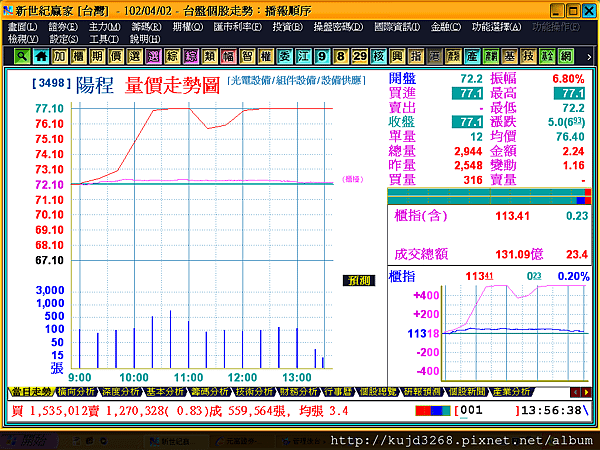The image size is (600, 450).
Task: Switch to the 基本分析 tab
Action: click(x=165, y=392)
